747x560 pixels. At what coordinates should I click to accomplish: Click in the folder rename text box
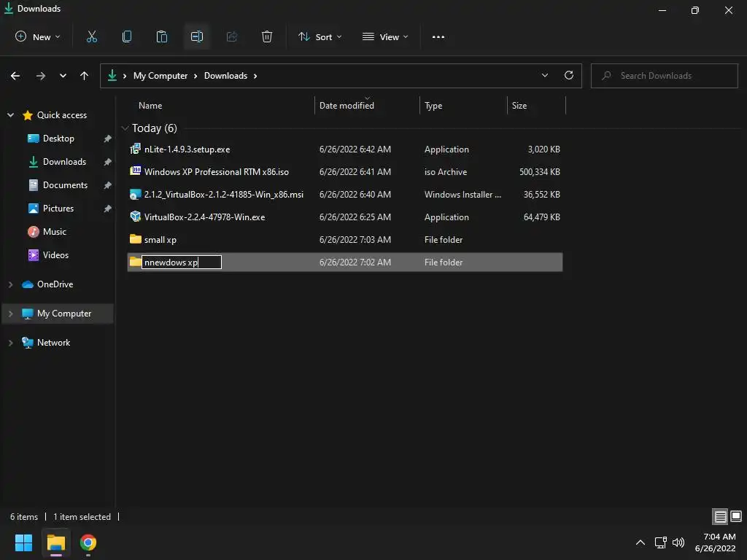click(182, 262)
